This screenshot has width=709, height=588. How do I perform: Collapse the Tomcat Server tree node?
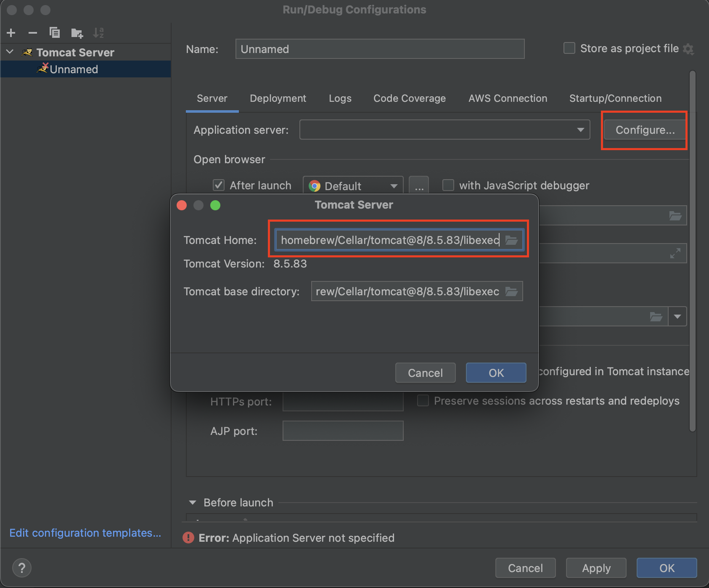tap(10, 52)
